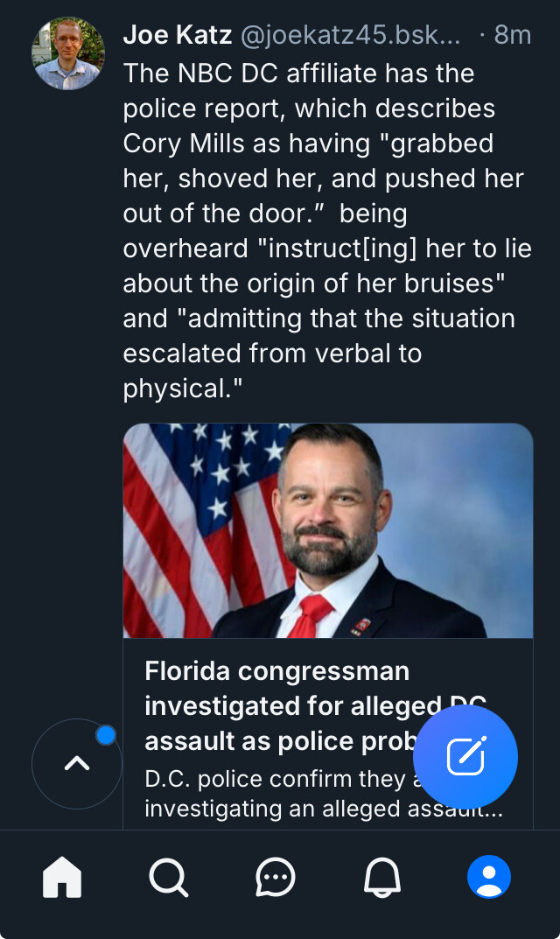
Task: Open the Chat messages tab
Action: point(276,876)
